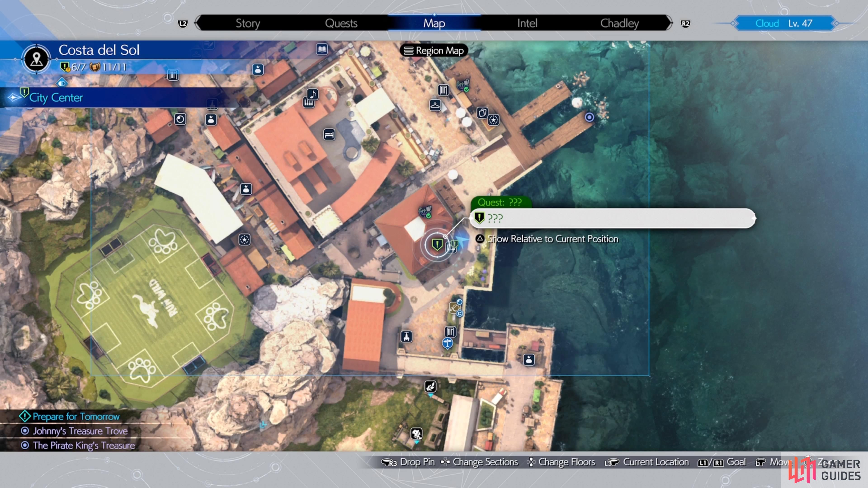Click the item bag icon beside book icon
The height and width of the screenshot is (488, 868).
[258, 69]
